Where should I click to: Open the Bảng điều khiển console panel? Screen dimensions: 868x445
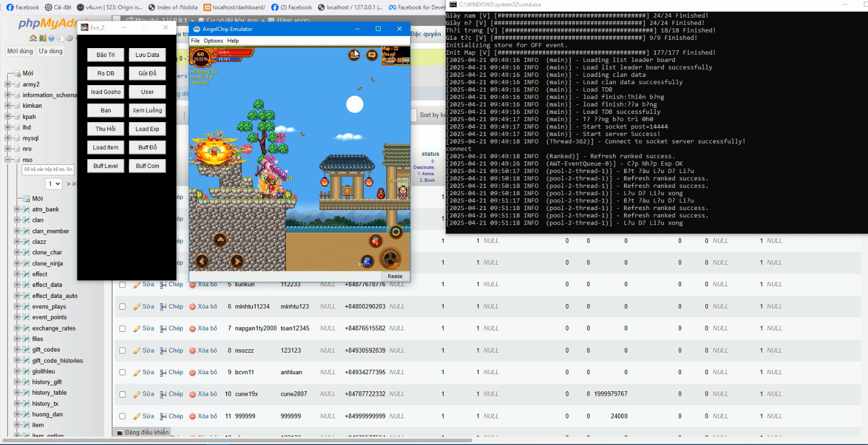(x=142, y=432)
